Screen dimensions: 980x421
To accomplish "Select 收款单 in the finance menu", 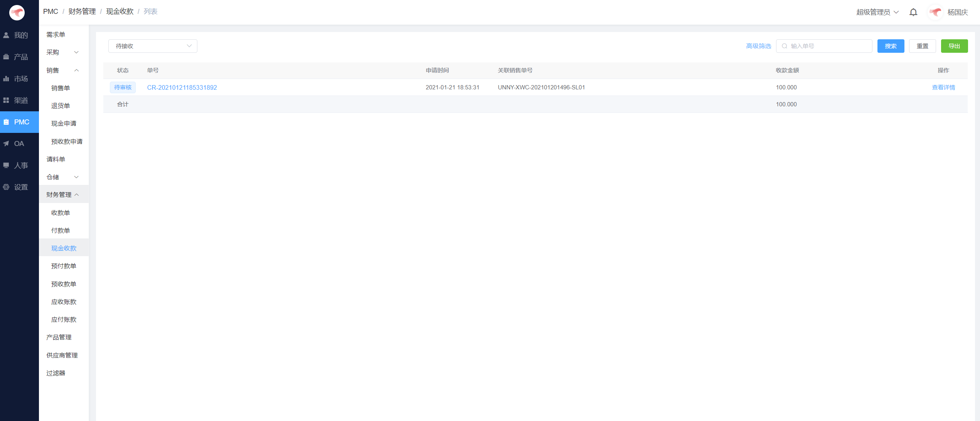I will 61,213.
